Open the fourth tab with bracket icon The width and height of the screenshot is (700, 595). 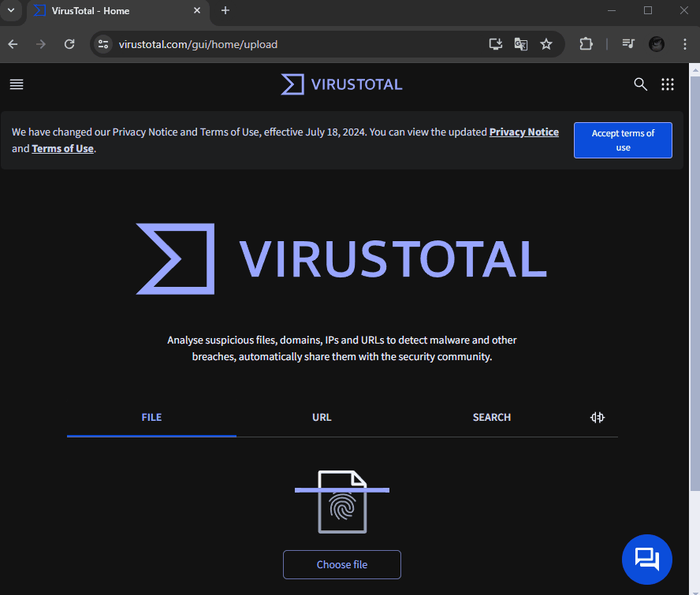598,418
